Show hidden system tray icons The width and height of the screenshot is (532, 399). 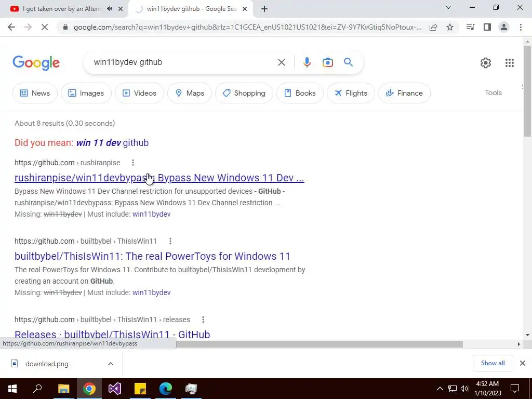pos(440,389)
